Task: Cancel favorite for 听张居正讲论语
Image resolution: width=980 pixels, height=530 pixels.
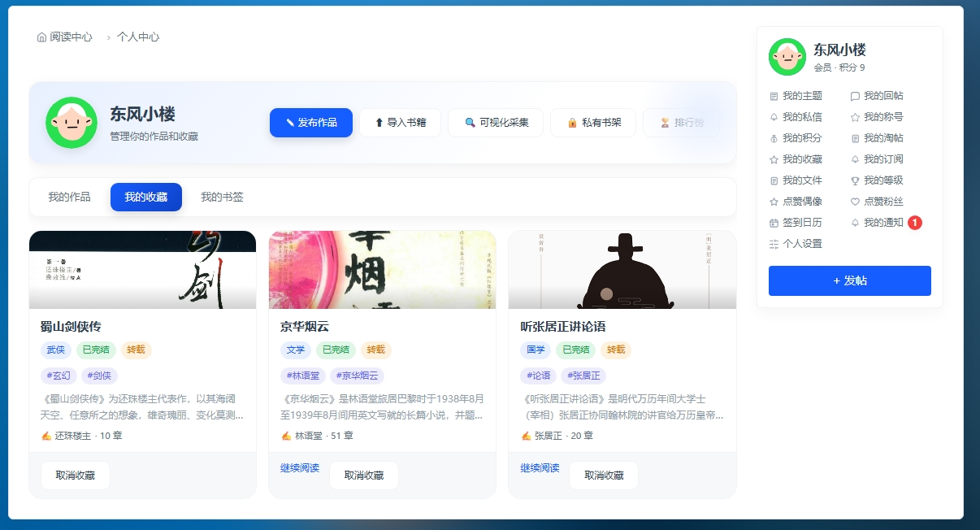Action: 604,476
